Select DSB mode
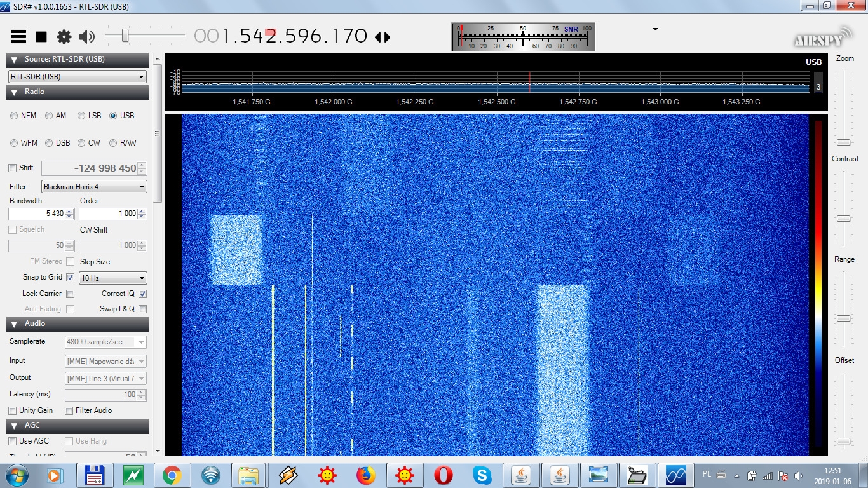The height and width of the screenshot is (488, 868). click(49, 143)
